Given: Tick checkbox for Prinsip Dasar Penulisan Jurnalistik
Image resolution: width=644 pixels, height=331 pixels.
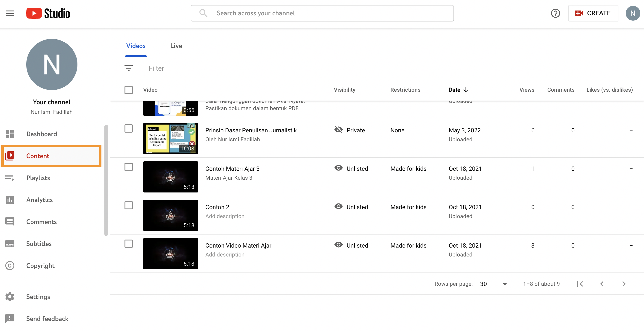Looking at the screenshot, I should (x=128, y=129).
